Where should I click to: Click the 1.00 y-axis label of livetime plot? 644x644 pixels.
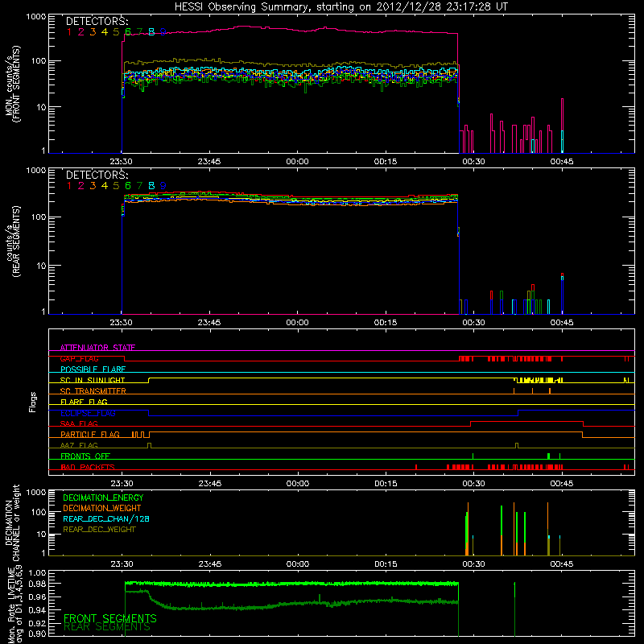point(37,572)
